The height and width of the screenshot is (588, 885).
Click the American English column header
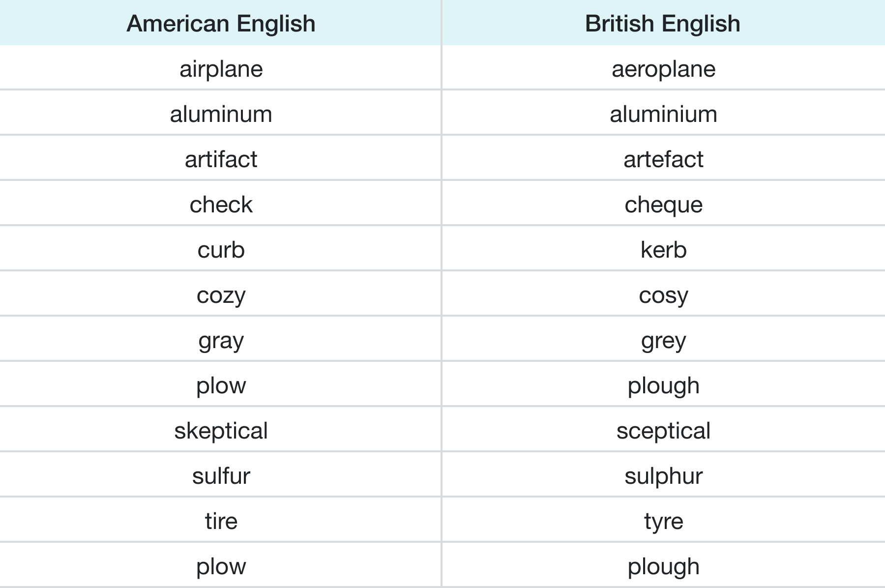click(221, 24)
